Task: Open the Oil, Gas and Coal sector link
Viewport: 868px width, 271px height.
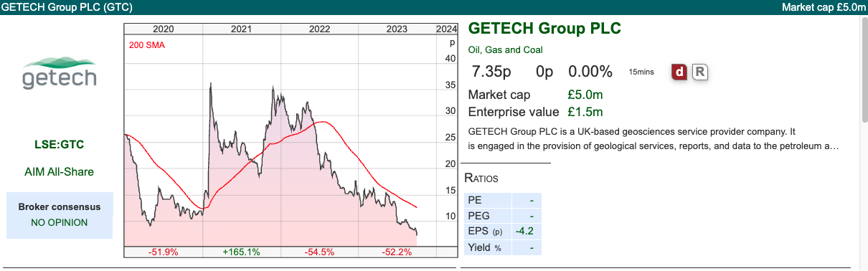Action: (x=505, y=49)
